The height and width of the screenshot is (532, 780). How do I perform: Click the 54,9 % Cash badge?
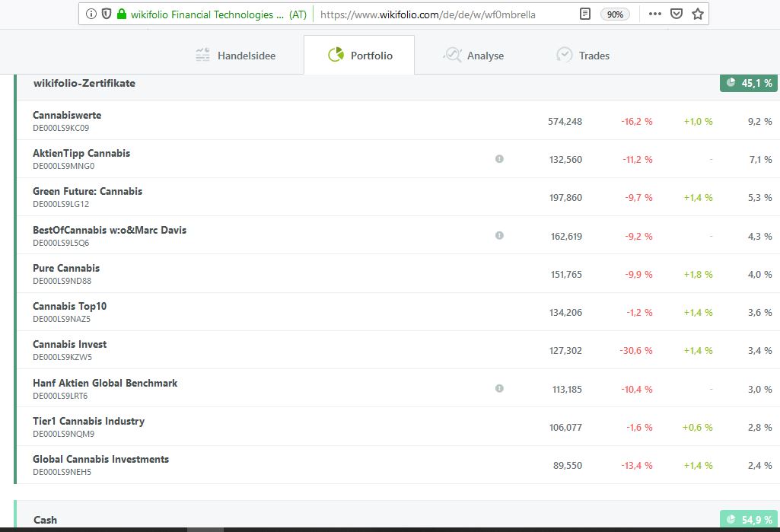[749, 520]
